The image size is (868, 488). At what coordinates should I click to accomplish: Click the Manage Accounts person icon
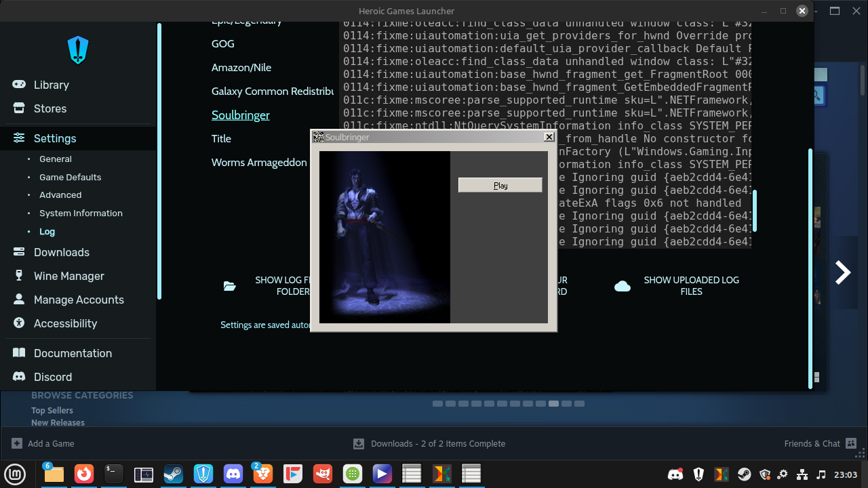coord(19,300)
